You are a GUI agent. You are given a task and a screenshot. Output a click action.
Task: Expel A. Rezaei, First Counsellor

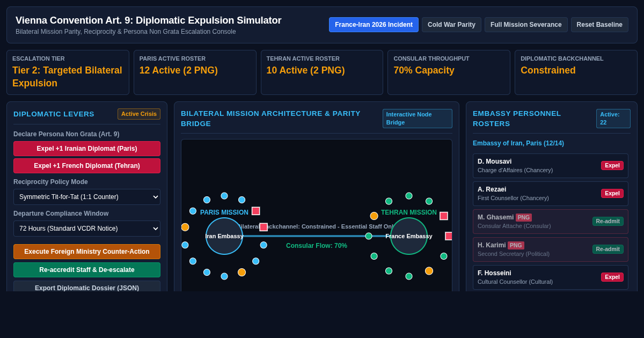[x=612, y=193]
